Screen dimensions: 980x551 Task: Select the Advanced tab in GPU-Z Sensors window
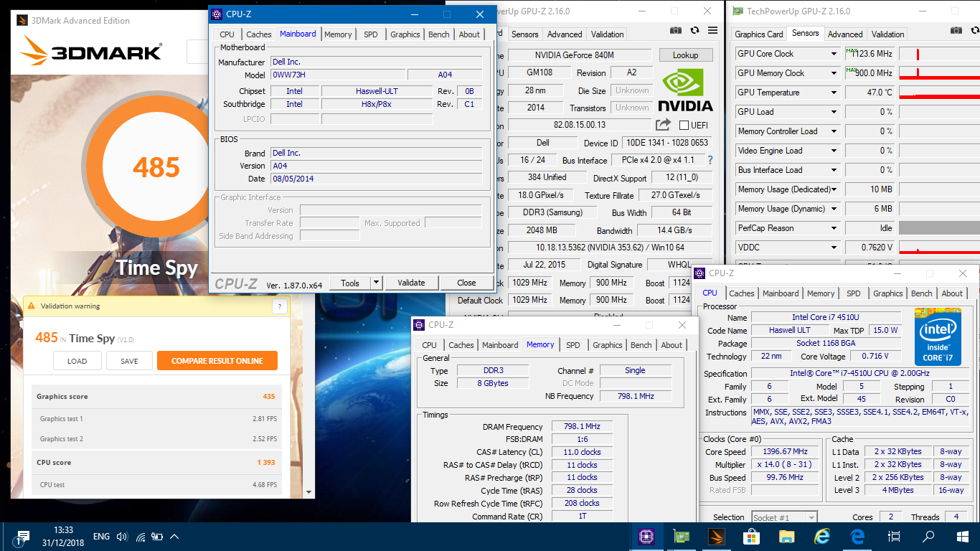845,34
